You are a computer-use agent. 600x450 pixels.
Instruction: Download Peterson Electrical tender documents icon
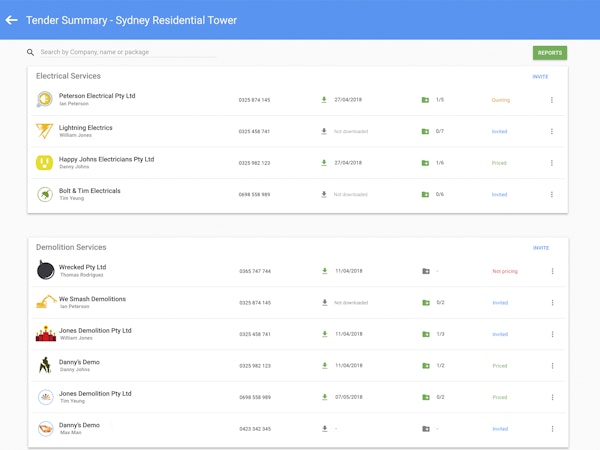324,100
